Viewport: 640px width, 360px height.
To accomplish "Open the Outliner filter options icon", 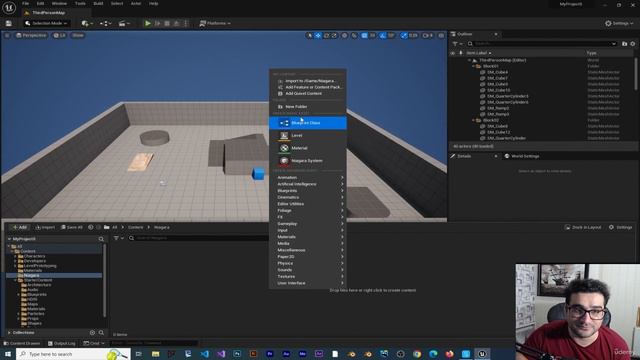I will [457, 44].
